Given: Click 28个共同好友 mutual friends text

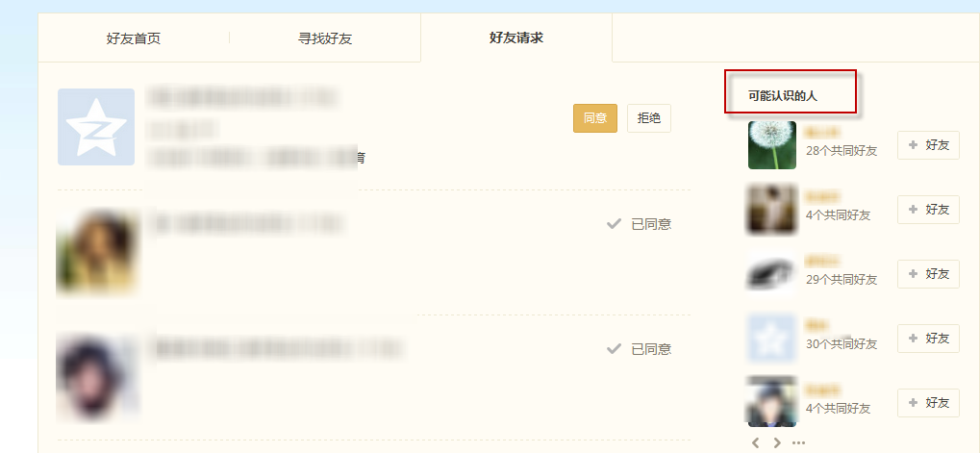Looking at the screenshot, I should (842, 151).
